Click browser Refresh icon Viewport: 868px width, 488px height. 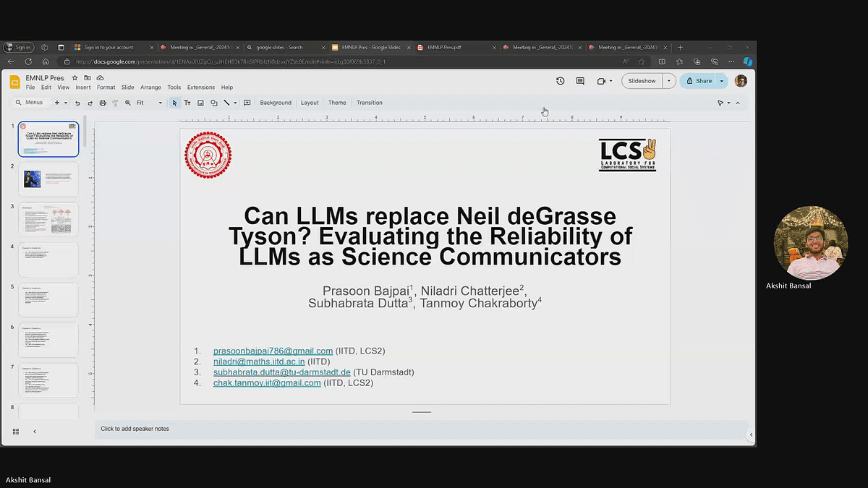point(27,61)
